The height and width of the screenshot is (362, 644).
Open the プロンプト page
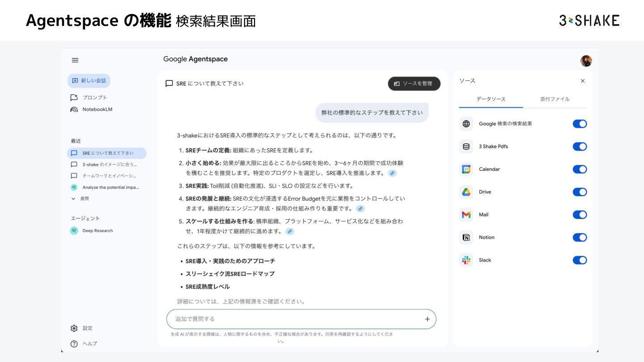point(89,97)
